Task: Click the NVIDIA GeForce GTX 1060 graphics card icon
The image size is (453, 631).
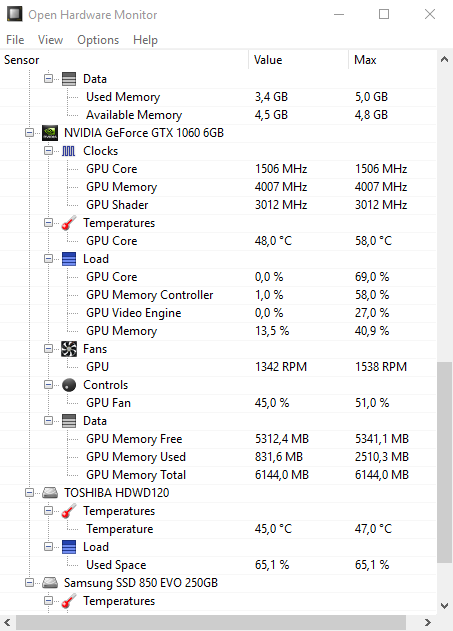Action: [x=50, y=133]
